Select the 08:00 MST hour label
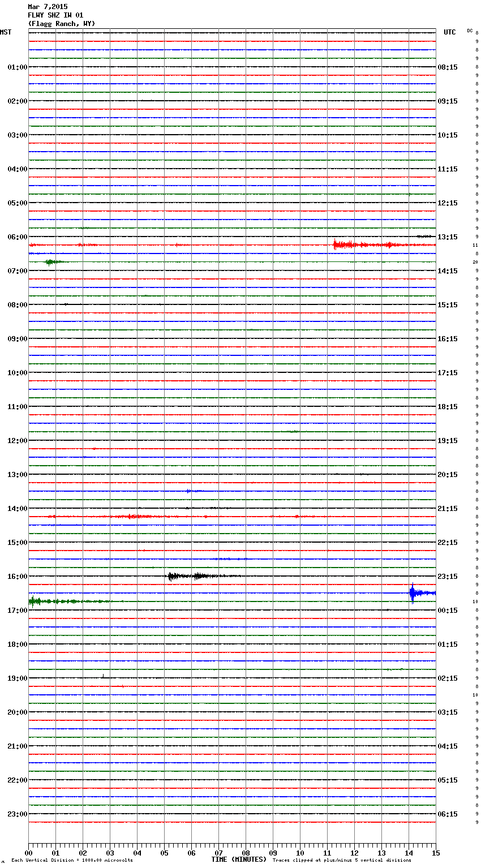The image size is (481, 868). (18, 305)
